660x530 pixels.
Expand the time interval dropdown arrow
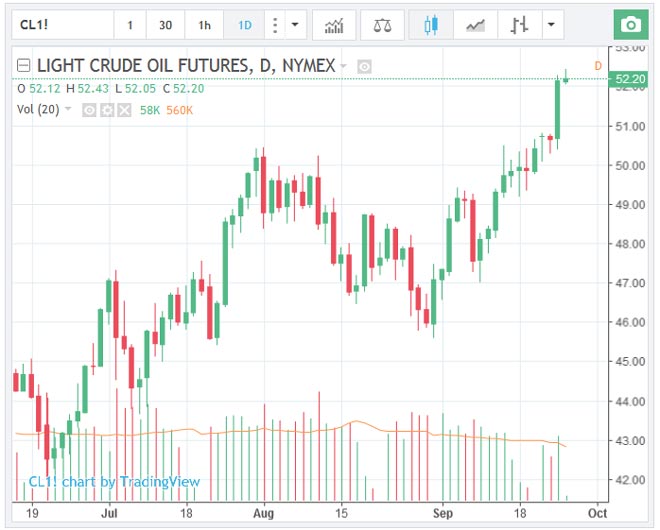click(x=294, y=24)
